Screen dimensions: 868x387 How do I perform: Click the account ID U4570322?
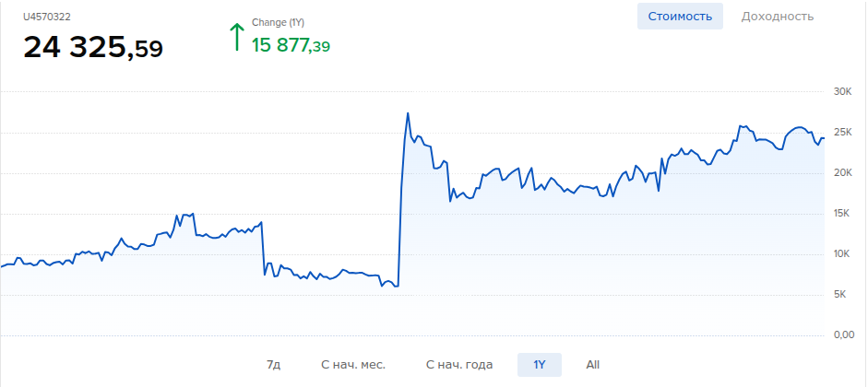(48, 17)
